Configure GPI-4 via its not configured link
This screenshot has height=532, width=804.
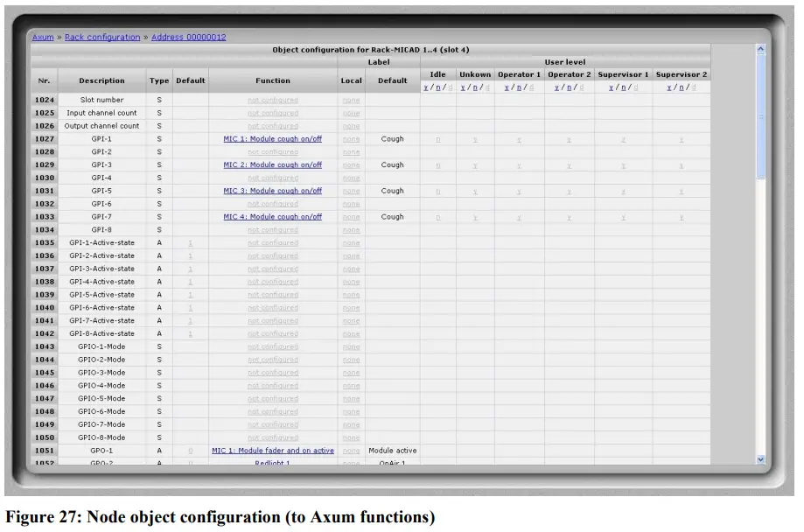pyautogui.click(x=273, y=177)
